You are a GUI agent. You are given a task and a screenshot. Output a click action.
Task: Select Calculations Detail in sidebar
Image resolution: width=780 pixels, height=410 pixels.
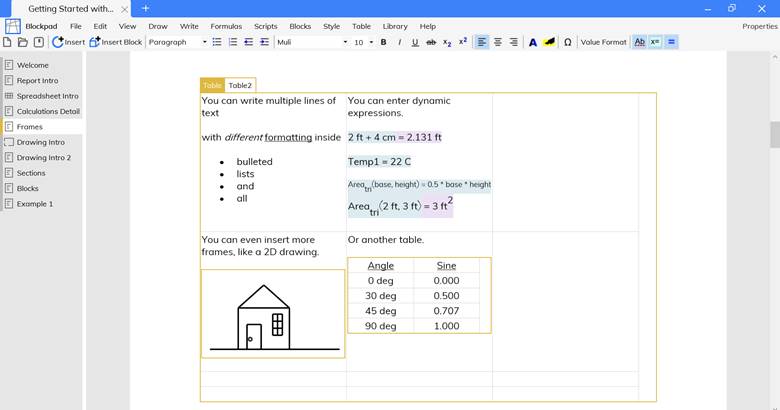click(42, 111)
